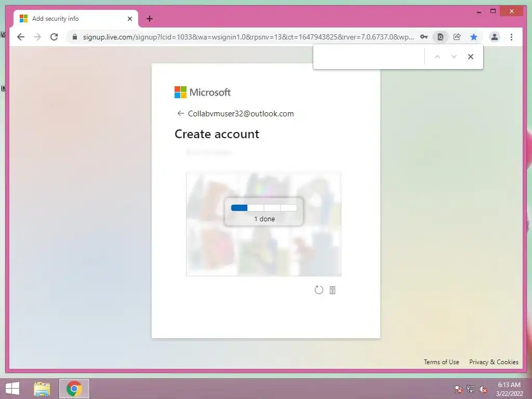Click the back arrow beside Collabvmuser32 email
The image size is (532, 399).
(180, 113)
